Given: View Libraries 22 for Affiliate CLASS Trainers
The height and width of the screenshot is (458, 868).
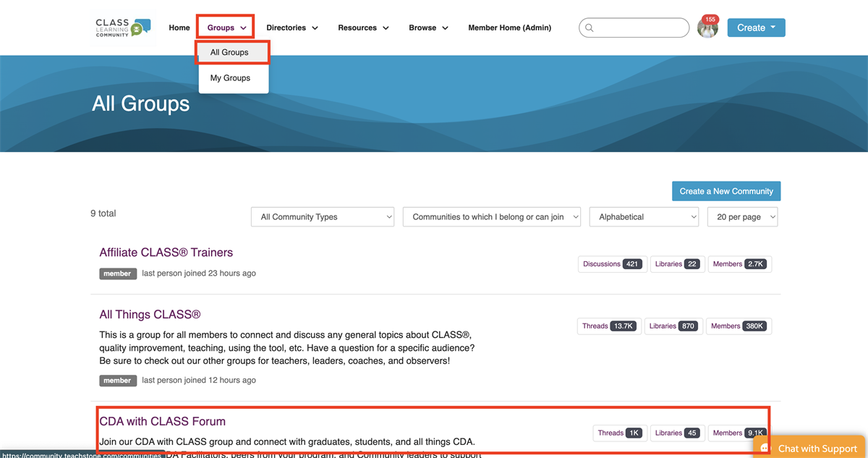Looking at the screenshot, I should (x=677, y=264).
